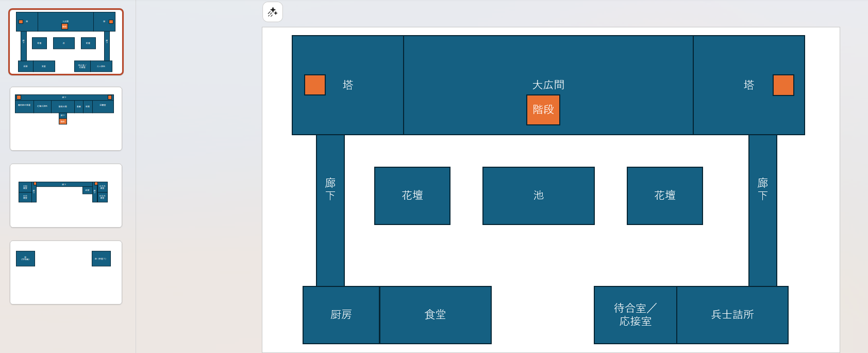Select the 待合室／応接室 room shape
Viewport: 868px width, 353px height.
636,315
